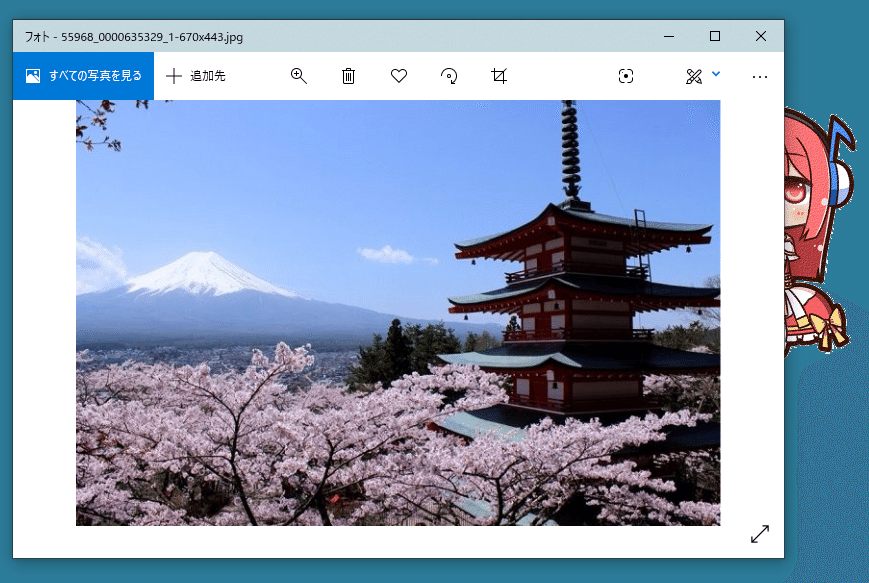Click the title text 55968_0000635329_1-670x443.jpg
This screenshot has height=583, width=869.
(152, 37)
